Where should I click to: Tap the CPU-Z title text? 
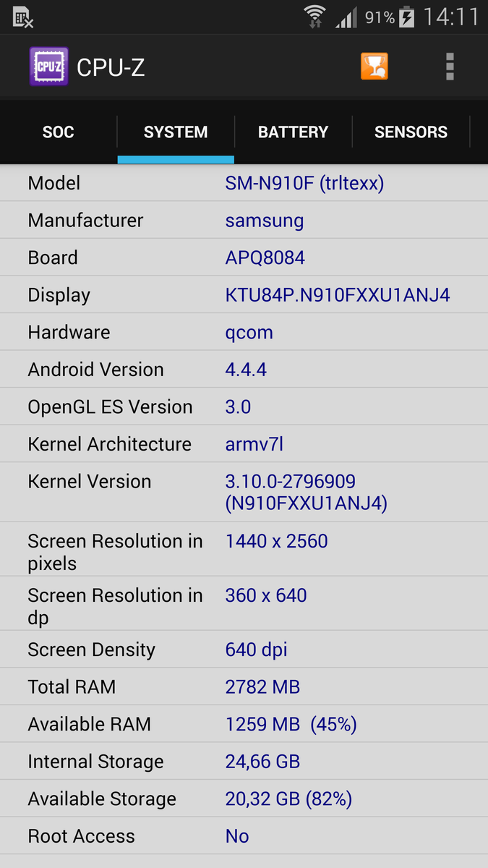pos(111,67)
